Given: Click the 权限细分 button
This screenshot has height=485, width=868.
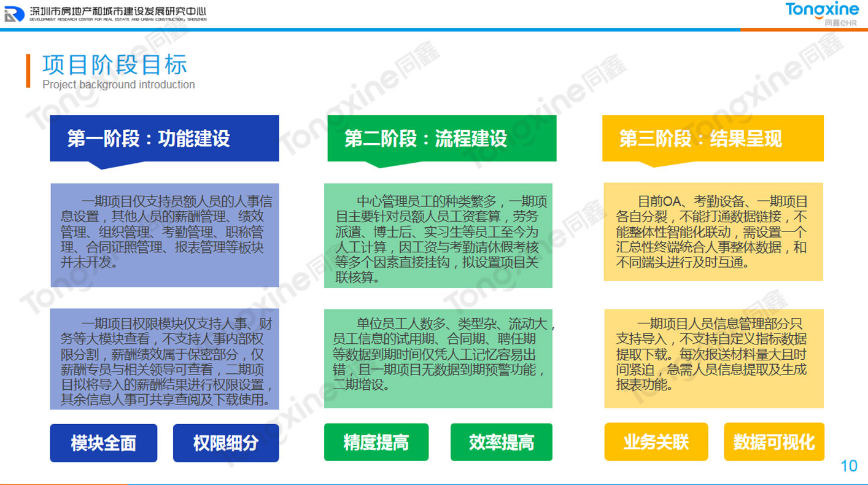Looking at the screenshot, I should [x=227, y=441].
